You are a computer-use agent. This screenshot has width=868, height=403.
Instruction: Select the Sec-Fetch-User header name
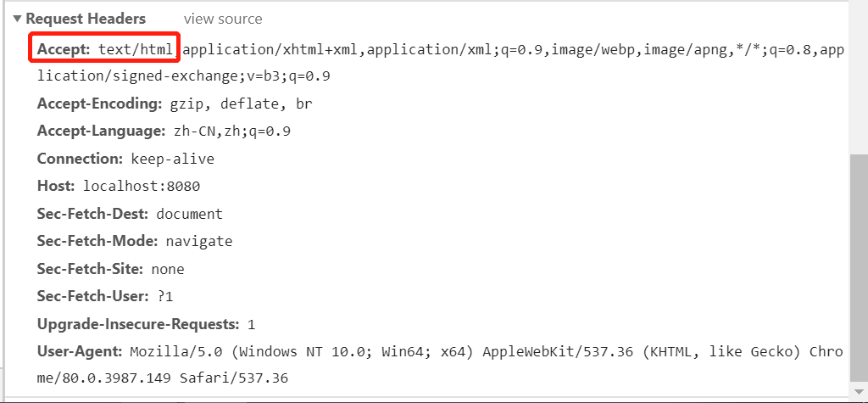93,296
